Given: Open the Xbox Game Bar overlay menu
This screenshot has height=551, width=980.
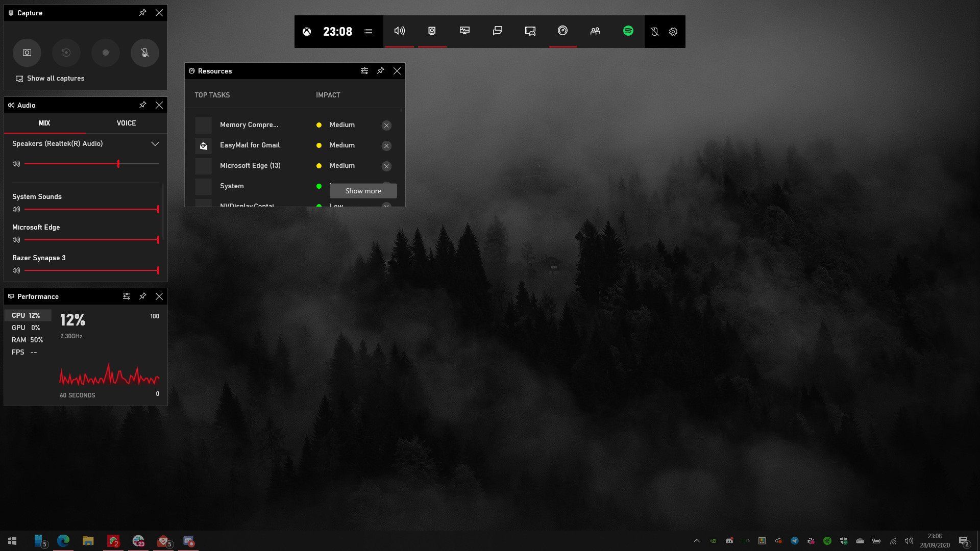Looking at the screenshot, I should 369,31.
